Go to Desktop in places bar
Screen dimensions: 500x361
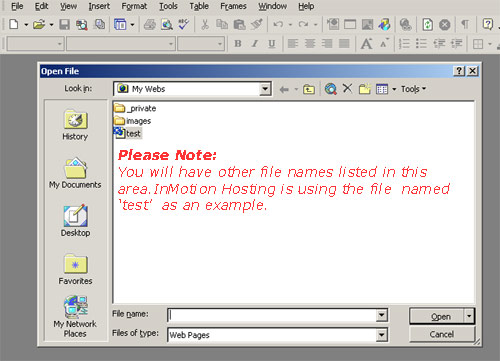[75, 221]
